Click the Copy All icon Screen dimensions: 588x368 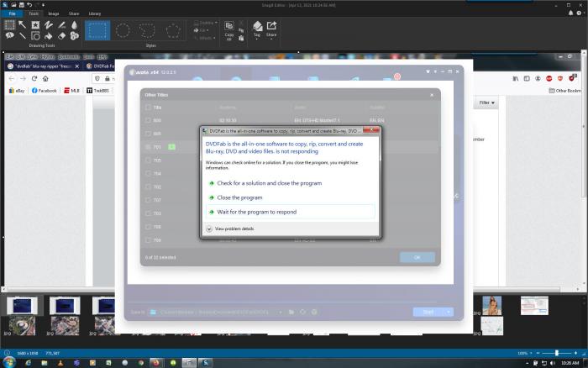230,29
